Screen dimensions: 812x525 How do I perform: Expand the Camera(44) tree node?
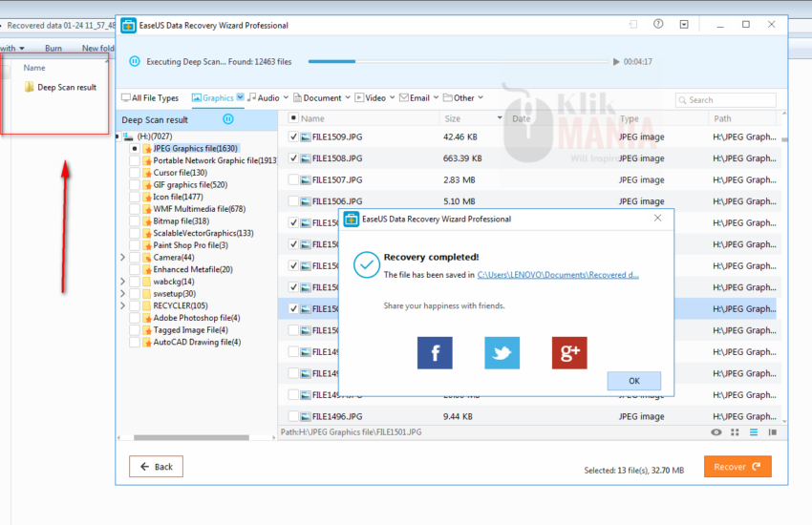point(122,257)
